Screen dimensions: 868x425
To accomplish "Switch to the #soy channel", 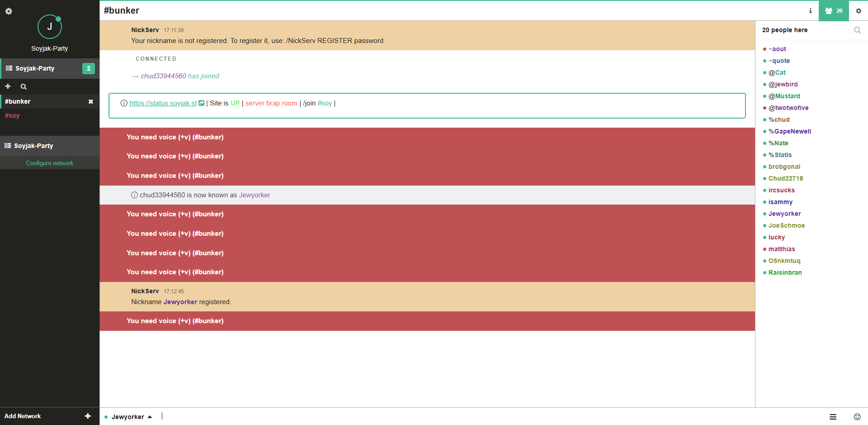I will (12, 115).
